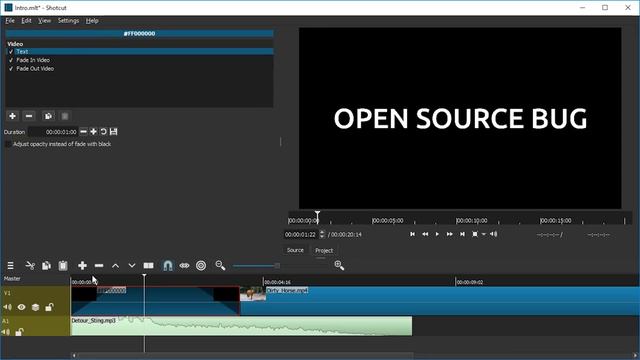Uncheck the Fade Out Video filter
Screen dimensions: 640x360
[x=11, y=69]
